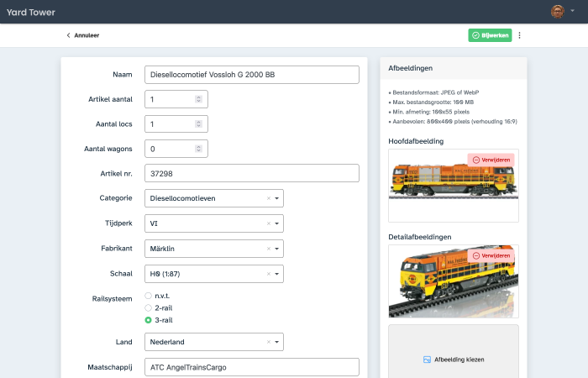Open the Yard Tower home link
The image size is (588, 378).
click(30, 12)
